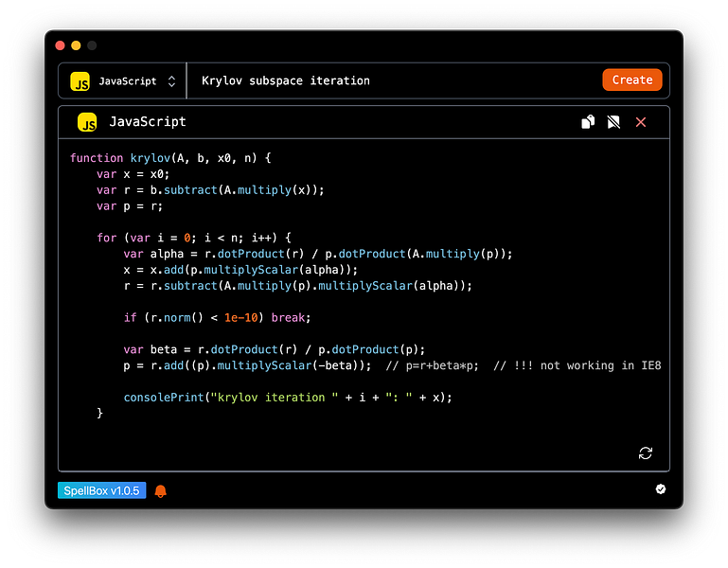This screenshot has width=728, height=568.
Task: Click the 'var p = r;' code line
Action: click(x=130, y=206)
